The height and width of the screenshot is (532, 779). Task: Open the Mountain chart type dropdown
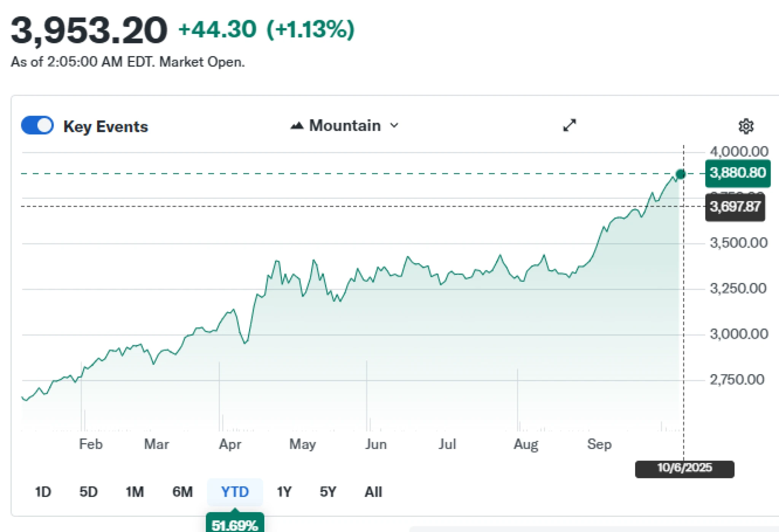345,126
